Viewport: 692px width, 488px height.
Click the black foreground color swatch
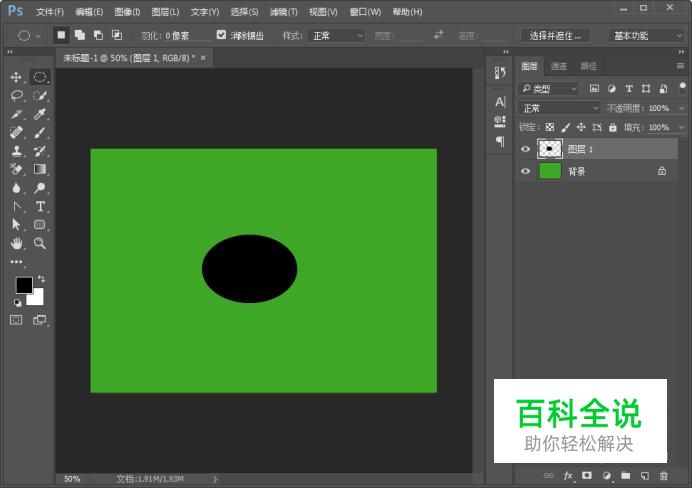click(23, 285)
